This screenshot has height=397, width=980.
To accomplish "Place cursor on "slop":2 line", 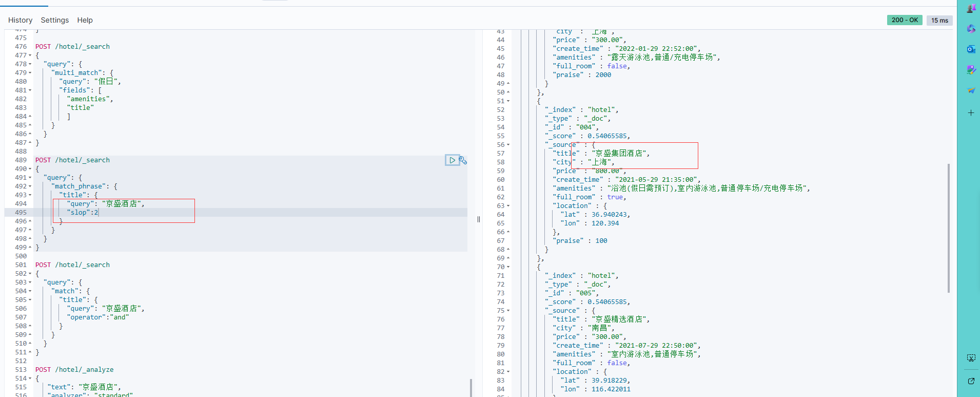I will 82,213.
